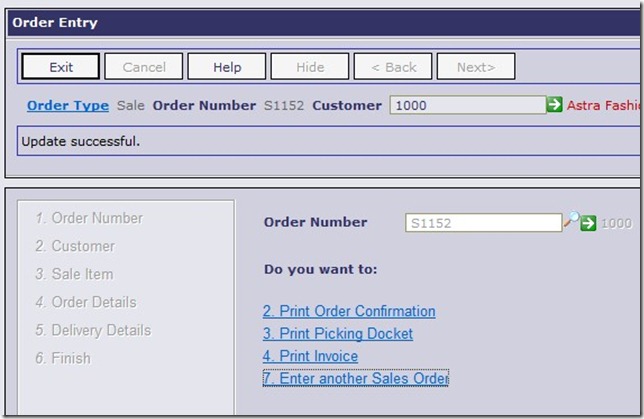Choose Print Picking Docket option
The image size is (644, 419).
337,334
